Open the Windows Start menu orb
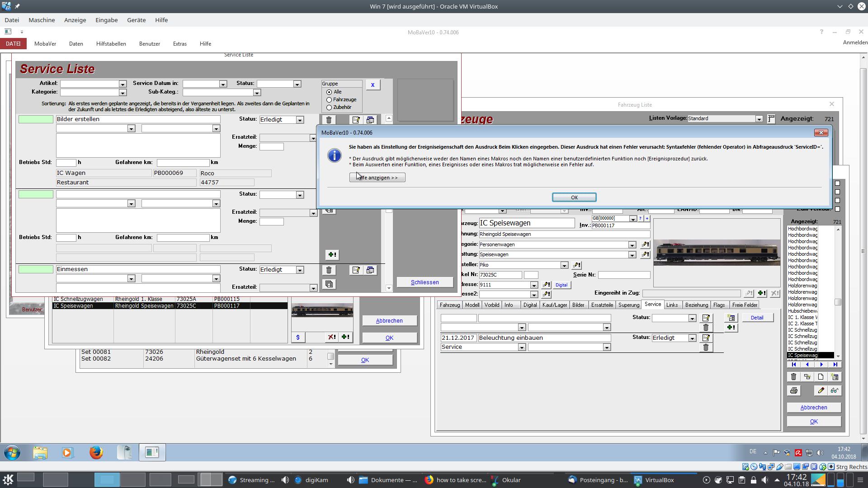This screenshot has height=488, width=868. tap(12, 452)
